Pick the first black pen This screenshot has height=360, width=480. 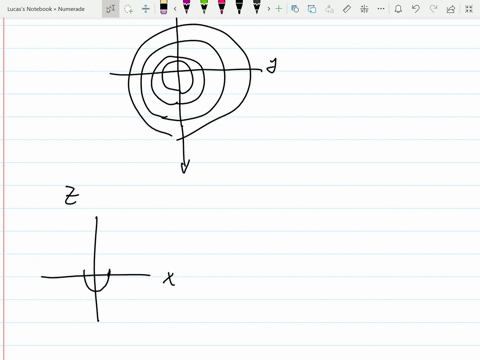239,7
